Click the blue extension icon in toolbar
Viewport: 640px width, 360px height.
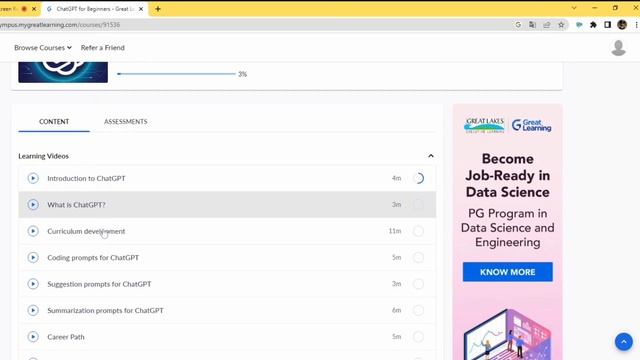579,25
